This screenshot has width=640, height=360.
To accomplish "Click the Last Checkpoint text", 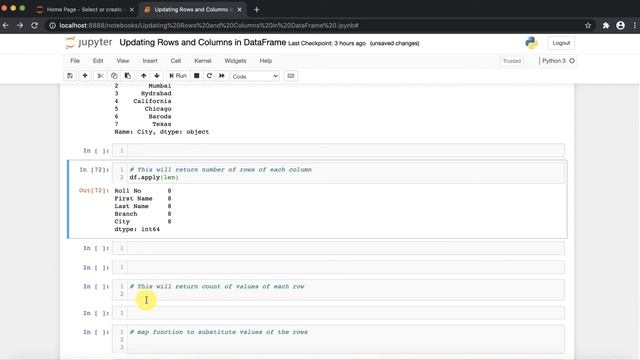I will tap(327, 43).
